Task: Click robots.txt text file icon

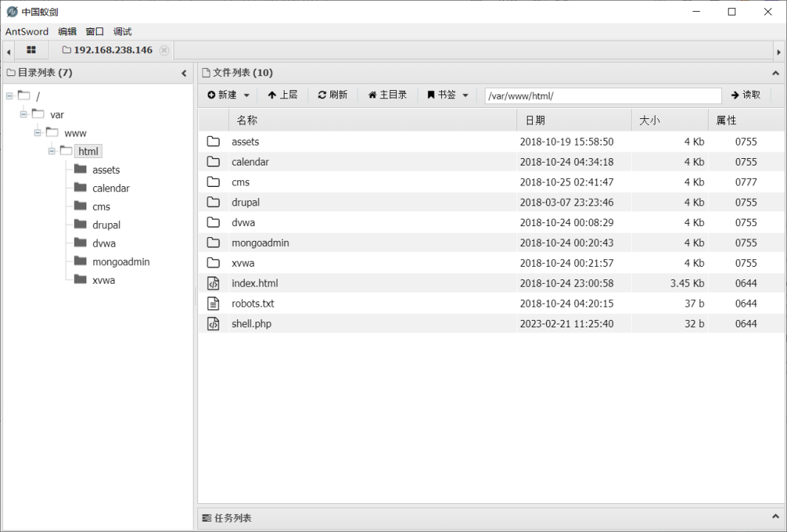Action: click(x=214, y=303)
